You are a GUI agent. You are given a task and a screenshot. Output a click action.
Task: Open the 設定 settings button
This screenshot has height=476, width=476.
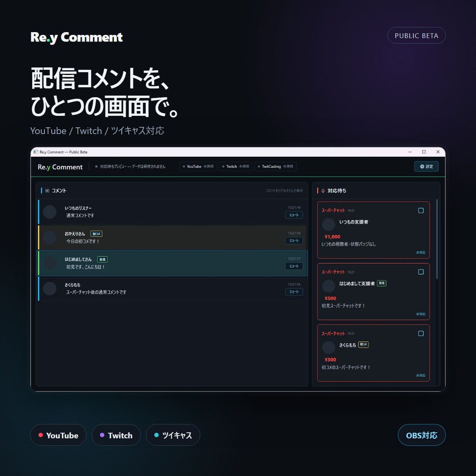(426, 166)
